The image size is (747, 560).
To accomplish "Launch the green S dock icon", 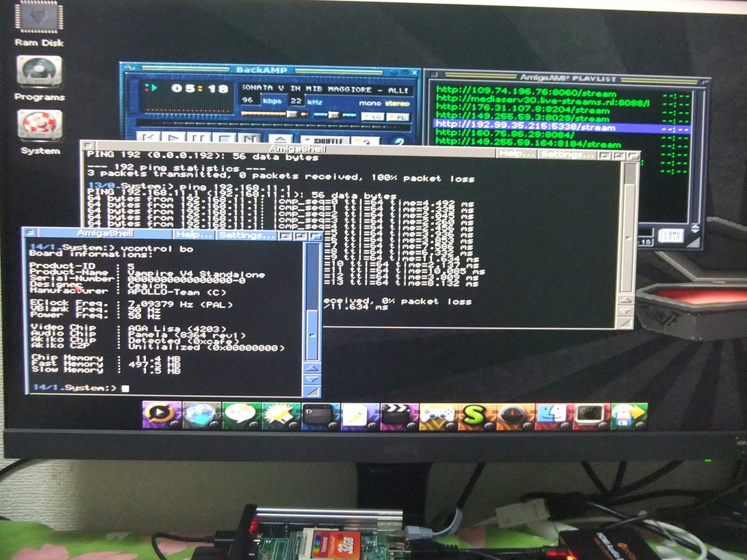I will coord(477,416).
